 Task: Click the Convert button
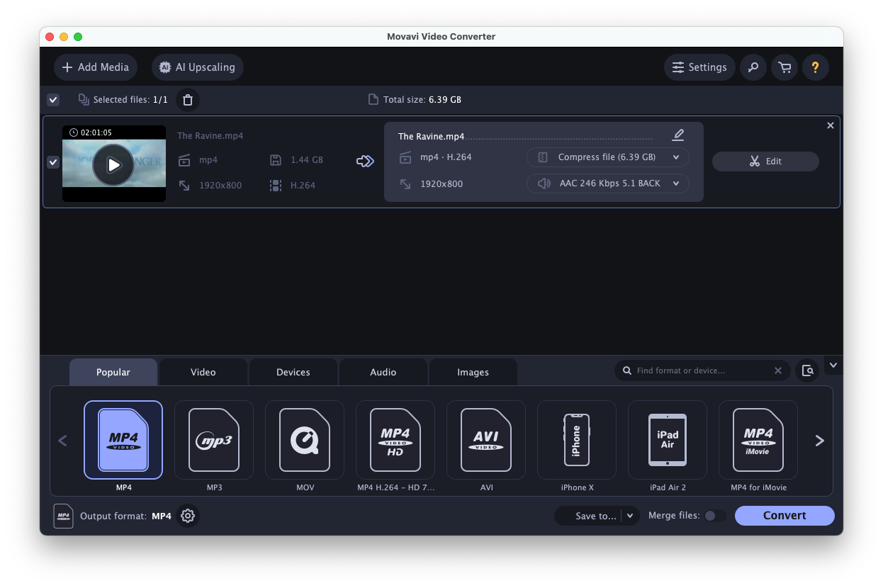click(784, 516)
